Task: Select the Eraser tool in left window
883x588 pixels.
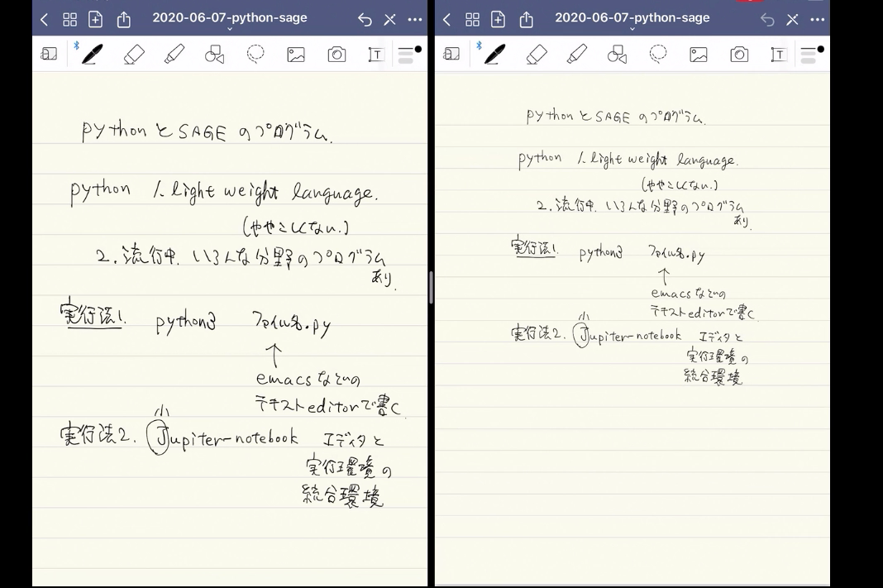Action: pos(134,54)
